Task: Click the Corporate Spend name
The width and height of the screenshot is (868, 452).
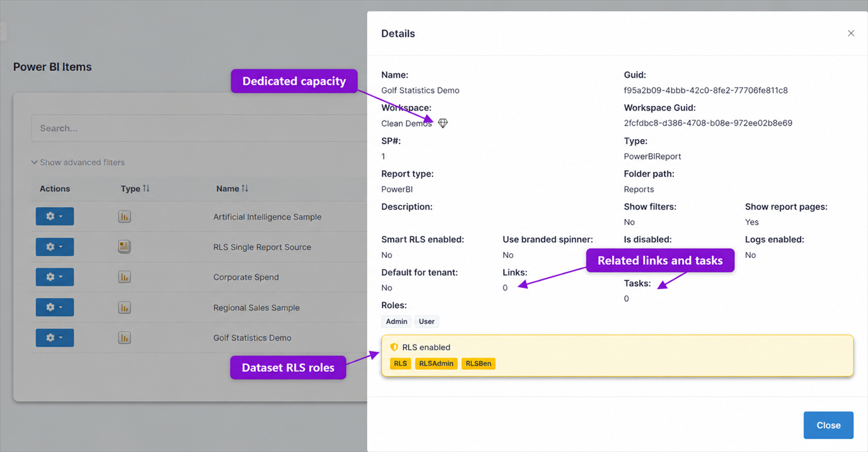Action: pos(246,277)
